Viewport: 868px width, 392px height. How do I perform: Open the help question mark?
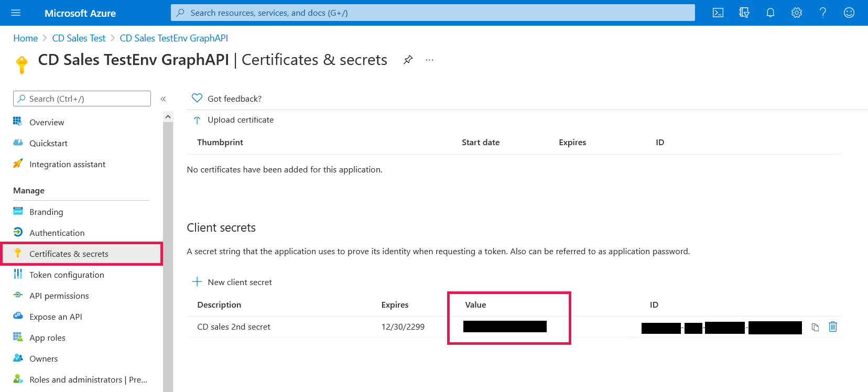tap(823, 13)
